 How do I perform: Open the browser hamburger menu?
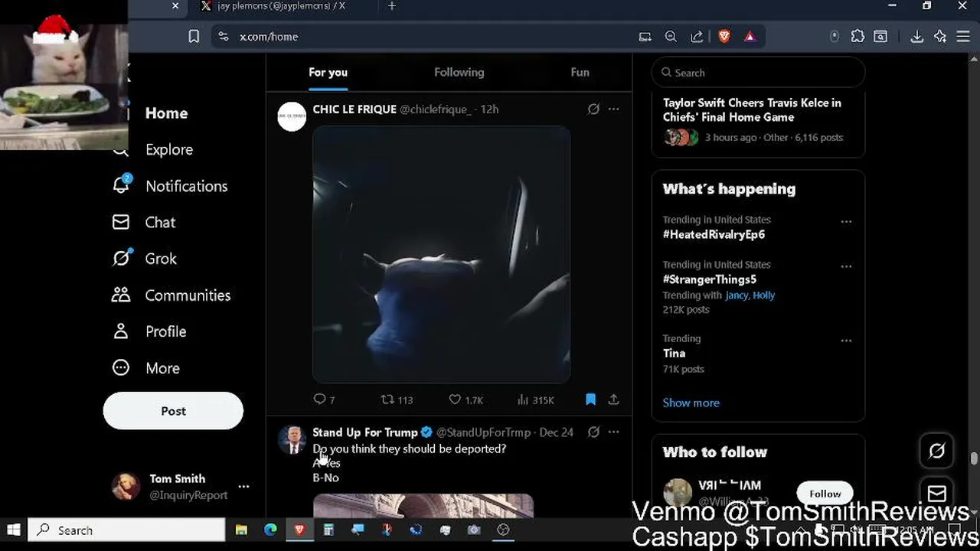click(x=963, y=37)
